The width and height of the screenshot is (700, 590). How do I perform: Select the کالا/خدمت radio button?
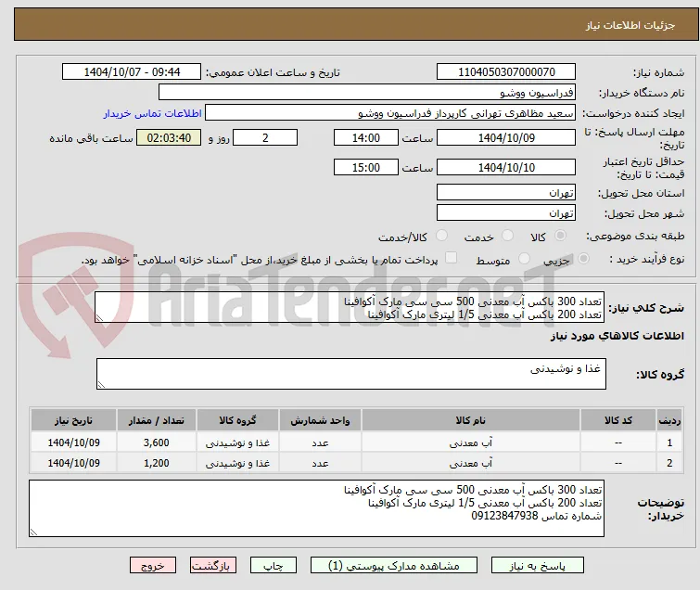441,236
